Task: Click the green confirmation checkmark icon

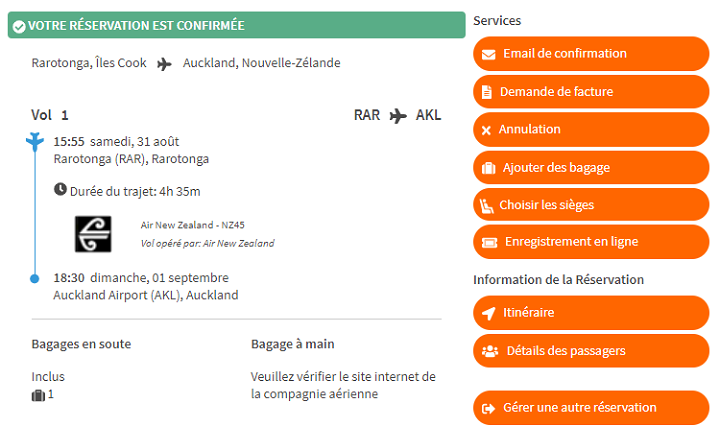Action: tap(19, 25)
